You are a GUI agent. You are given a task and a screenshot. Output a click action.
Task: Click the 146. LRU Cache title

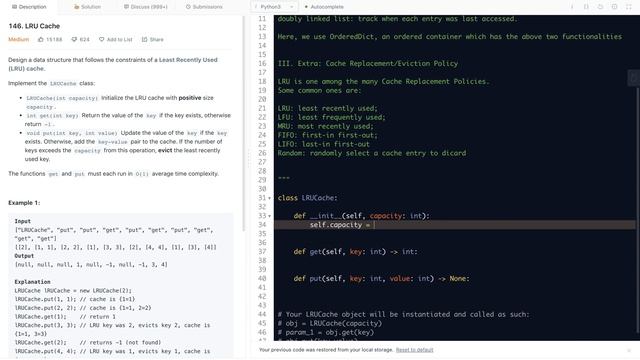[34, 26]
